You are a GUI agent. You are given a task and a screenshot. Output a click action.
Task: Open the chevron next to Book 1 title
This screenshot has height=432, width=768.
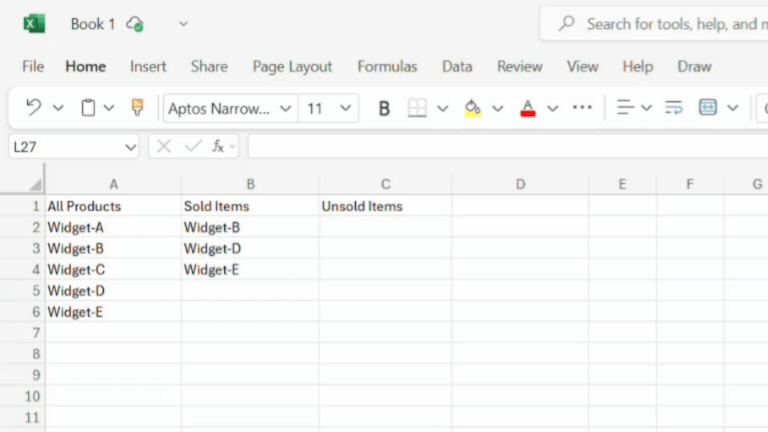183,24
